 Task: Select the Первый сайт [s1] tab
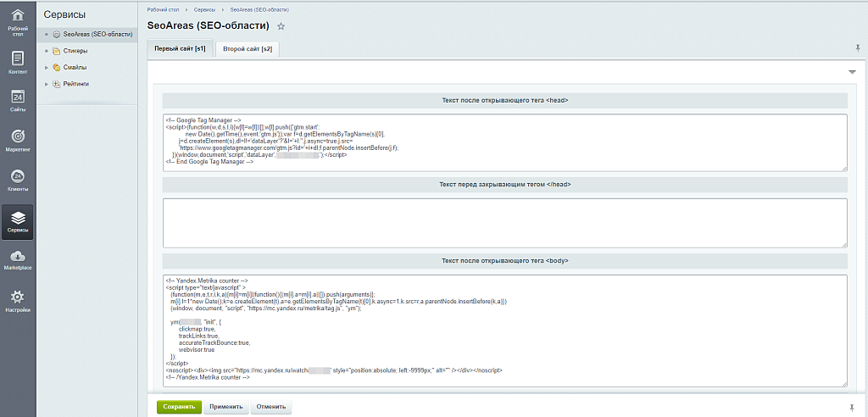pos(179,49)
